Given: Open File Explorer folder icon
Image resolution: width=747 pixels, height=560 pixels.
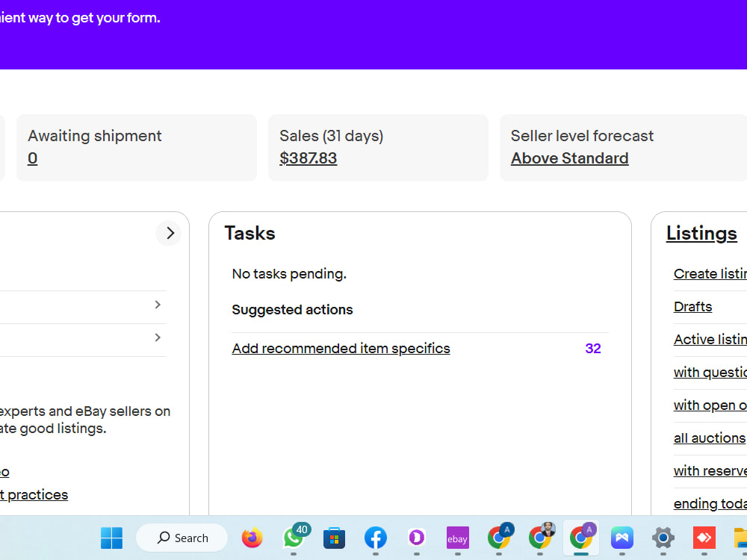Looking at the screenshot, I should click(740, 538).
